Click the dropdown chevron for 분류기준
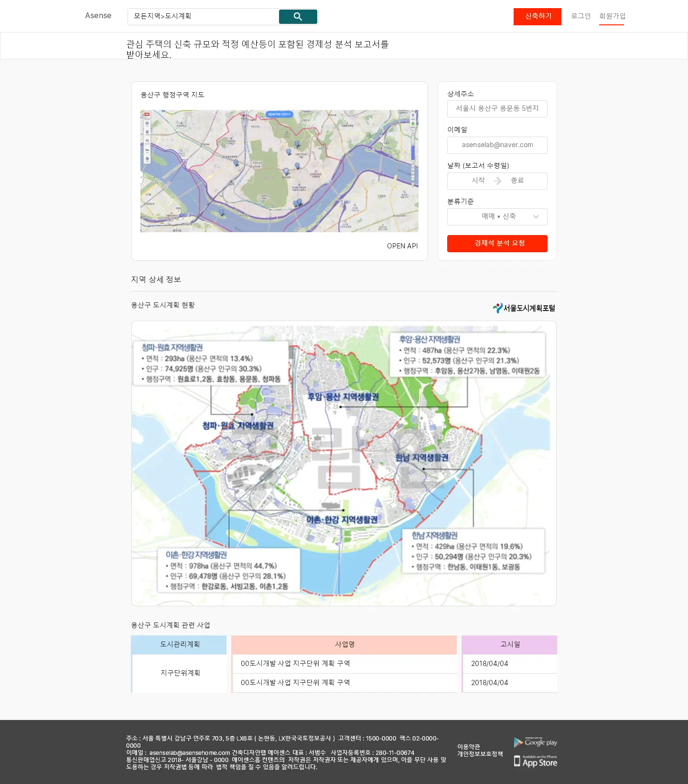 [x=536, y=217]
